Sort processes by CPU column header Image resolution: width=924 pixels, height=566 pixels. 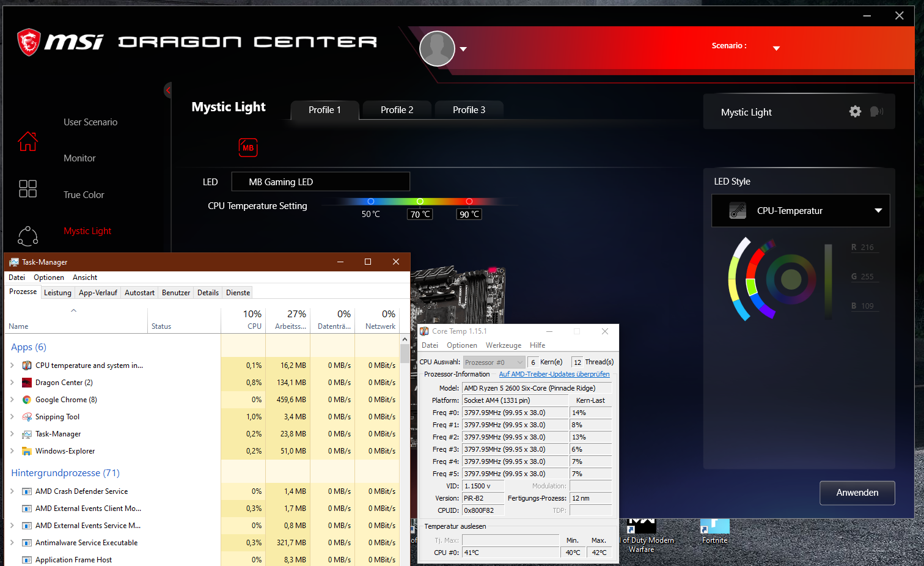[243, 319]
